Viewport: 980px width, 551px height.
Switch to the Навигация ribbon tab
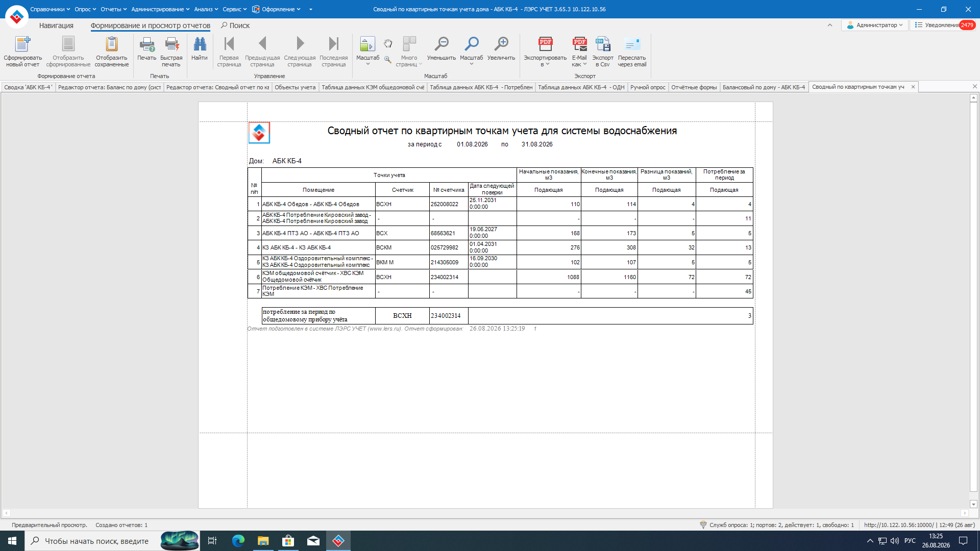click(x=56, y=26)
